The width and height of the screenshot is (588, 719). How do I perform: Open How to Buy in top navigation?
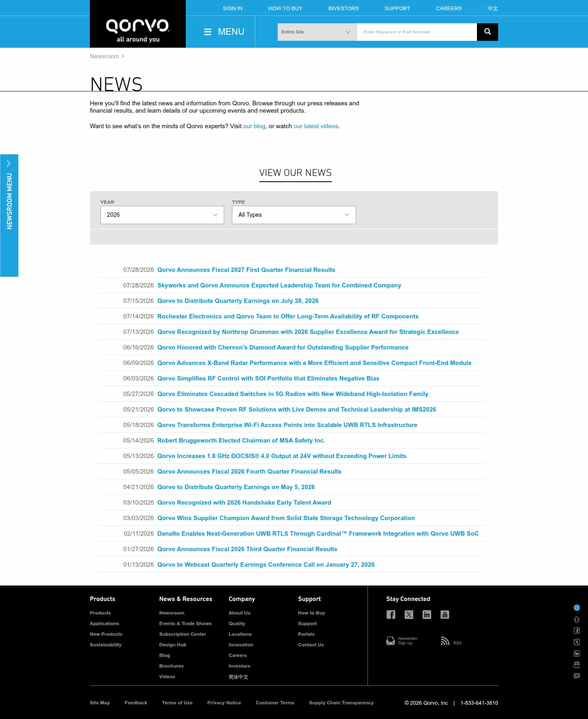tap(285, 8)
